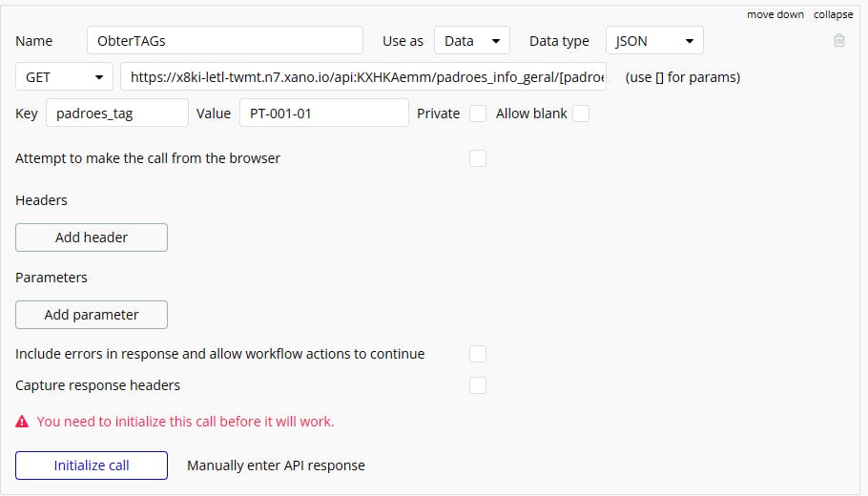Viewport: 868px width, 496px height.
Task: Click the Initialize call button
Action: (92, 465)
